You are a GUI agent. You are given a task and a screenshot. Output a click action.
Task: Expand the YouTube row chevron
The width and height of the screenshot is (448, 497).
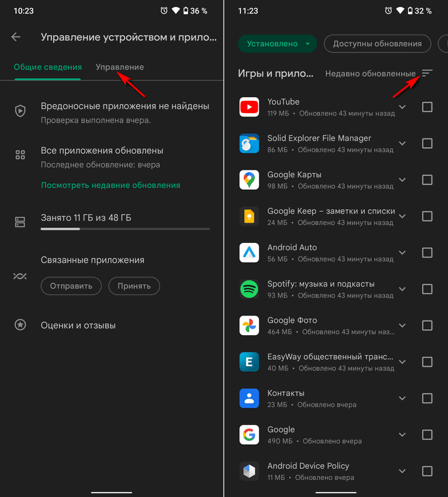pyautogui.click(x=402, y=107)
